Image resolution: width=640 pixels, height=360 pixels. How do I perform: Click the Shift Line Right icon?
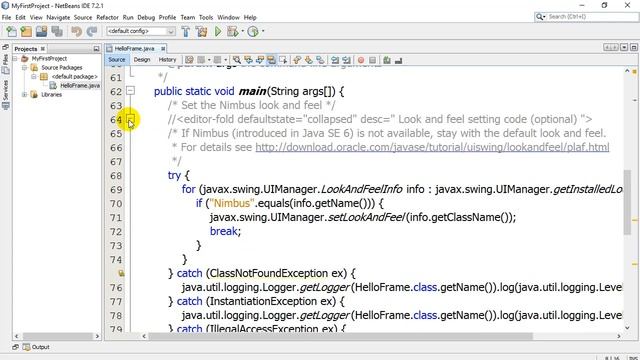point(347,60)
